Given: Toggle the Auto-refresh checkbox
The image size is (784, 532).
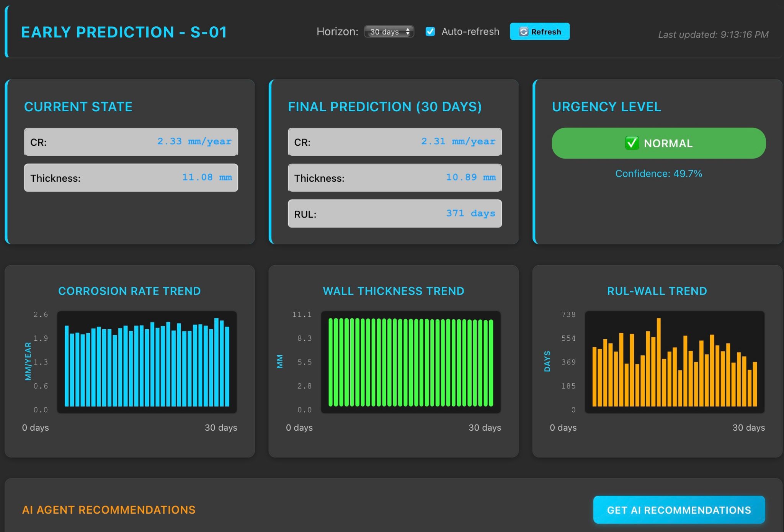Looking at the screenshot, I should (x=430, y=32).
